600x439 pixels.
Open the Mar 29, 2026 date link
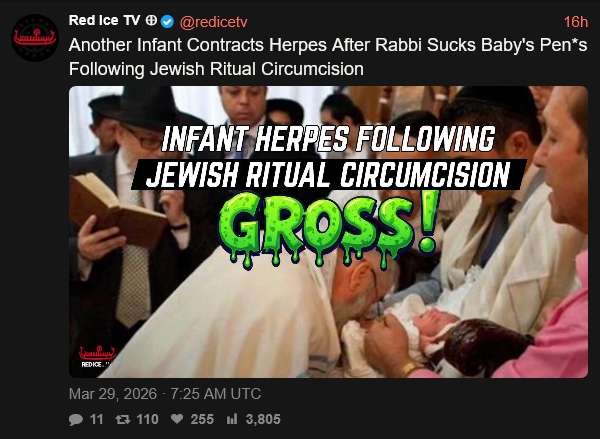click(x=165, y=394)
